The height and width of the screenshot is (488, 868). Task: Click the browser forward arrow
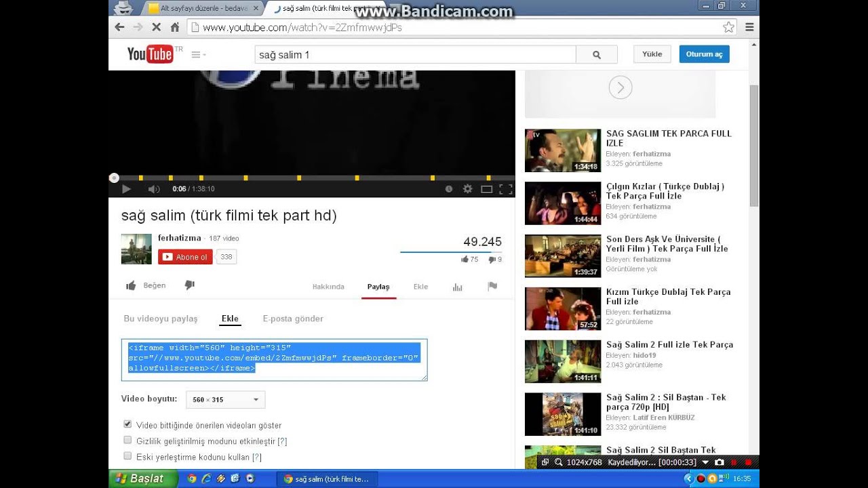click(138, 27)
